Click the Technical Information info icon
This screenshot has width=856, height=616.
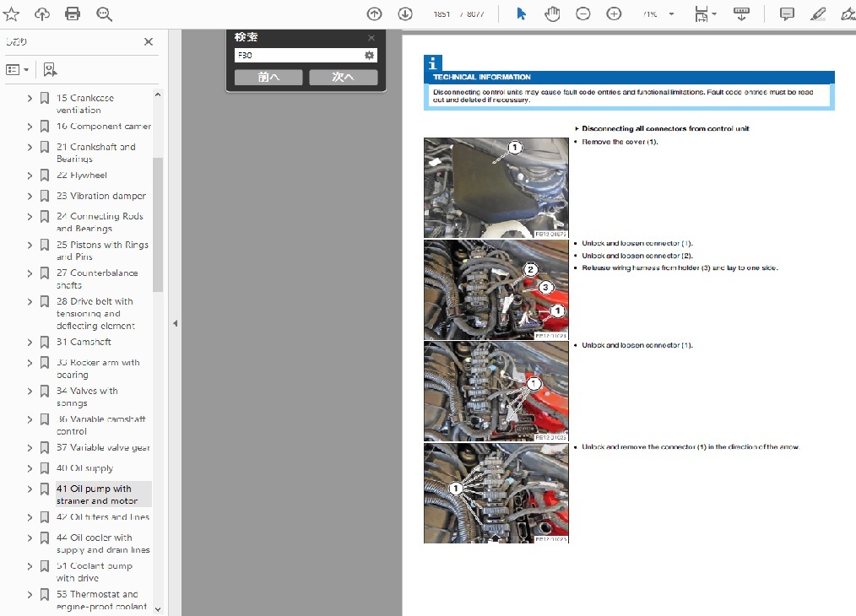click(x=433, y=63)
